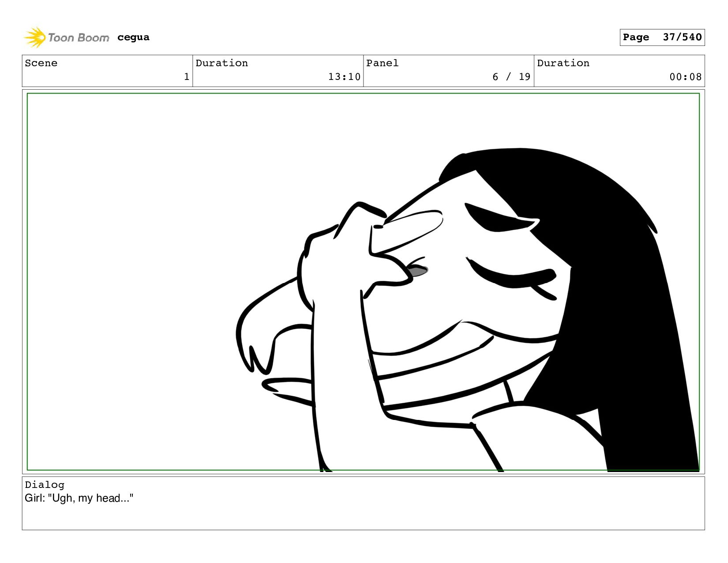
Task: Click the Toon Boom logo icon
Action: tap(34, 38)
